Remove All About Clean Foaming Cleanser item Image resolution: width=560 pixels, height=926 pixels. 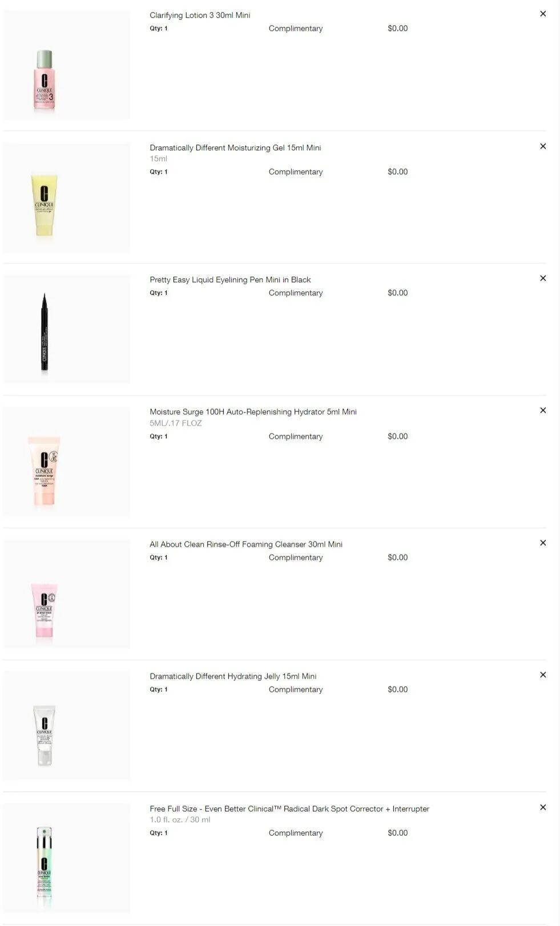point(543,543)
